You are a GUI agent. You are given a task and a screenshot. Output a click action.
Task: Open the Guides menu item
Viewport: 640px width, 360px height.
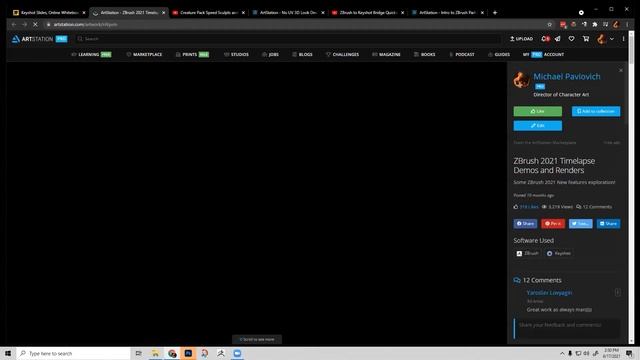coord(499,54)
